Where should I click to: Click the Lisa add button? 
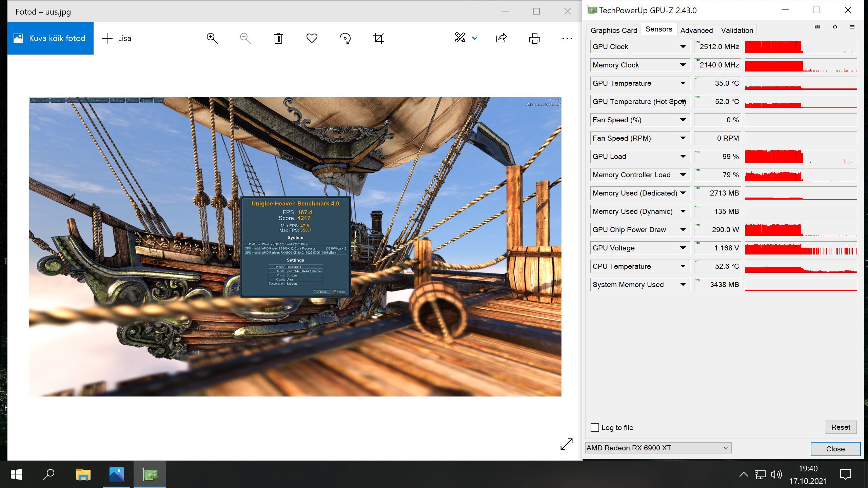[117, 38]
